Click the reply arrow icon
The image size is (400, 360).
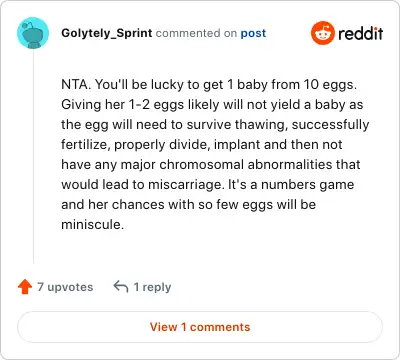121,286
